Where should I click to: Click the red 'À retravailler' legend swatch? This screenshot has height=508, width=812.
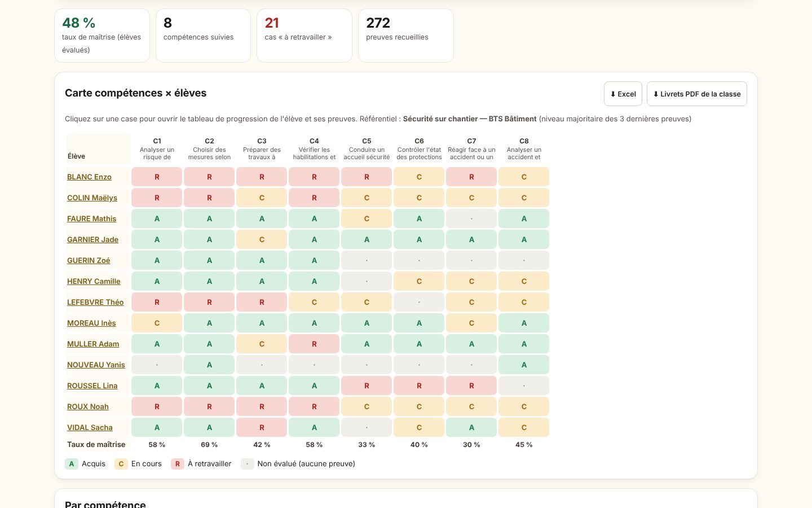point(178,464)
